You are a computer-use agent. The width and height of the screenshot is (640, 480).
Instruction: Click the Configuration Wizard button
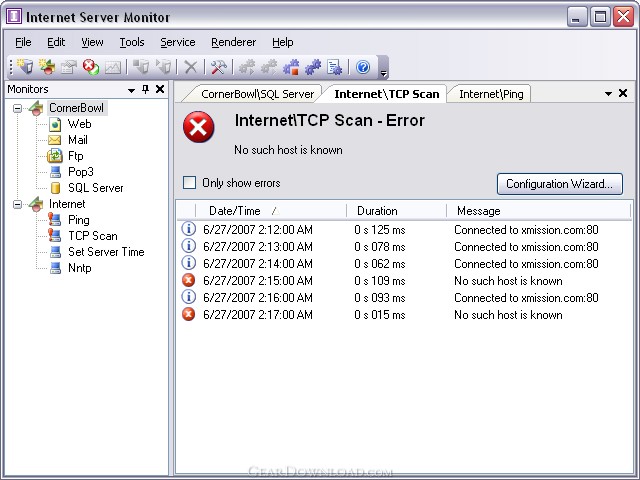tap(560, 184)
